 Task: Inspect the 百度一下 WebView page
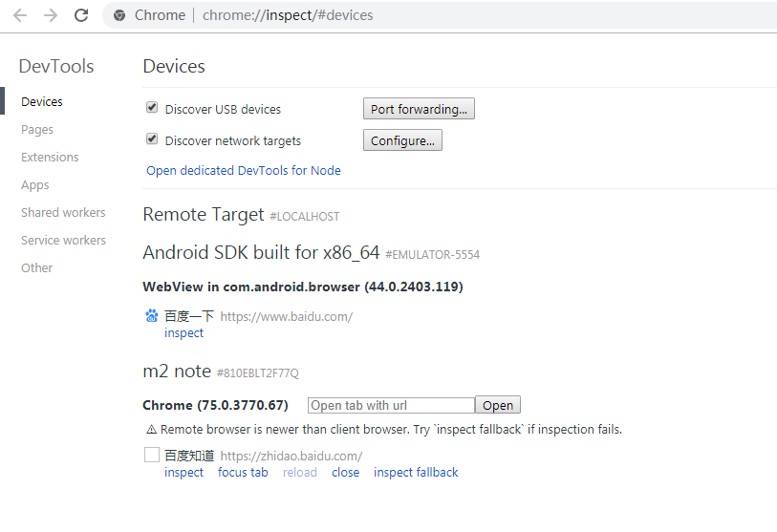coord(183,333)
